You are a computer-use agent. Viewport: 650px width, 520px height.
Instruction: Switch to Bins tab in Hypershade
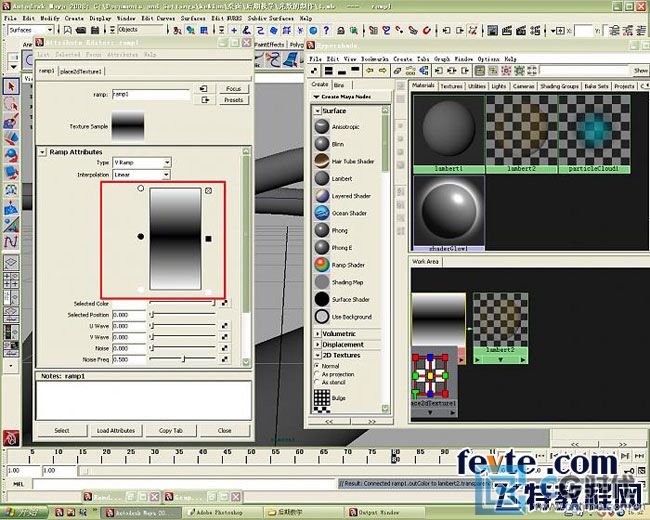tap(339, 85)
